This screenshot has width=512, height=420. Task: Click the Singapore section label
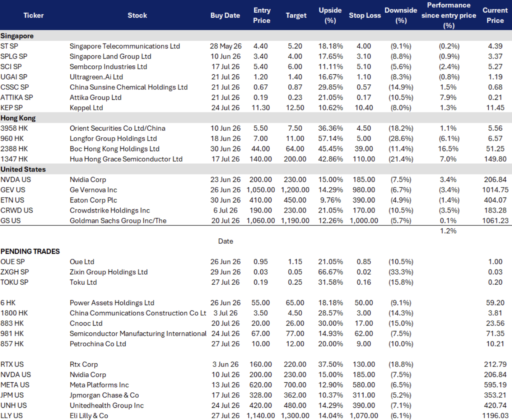click(x=17, y=36)
